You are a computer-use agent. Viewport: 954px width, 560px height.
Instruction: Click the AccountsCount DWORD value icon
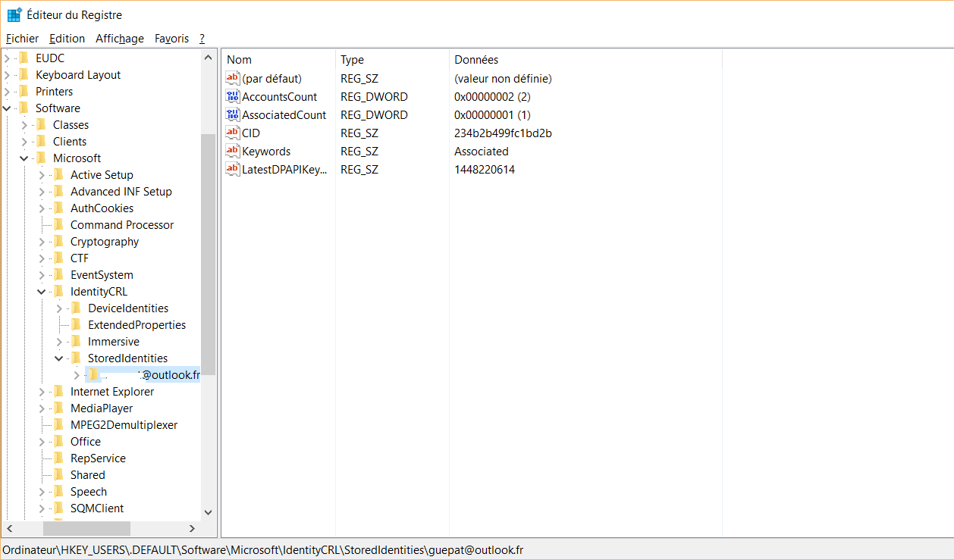(x=233, y=96)
